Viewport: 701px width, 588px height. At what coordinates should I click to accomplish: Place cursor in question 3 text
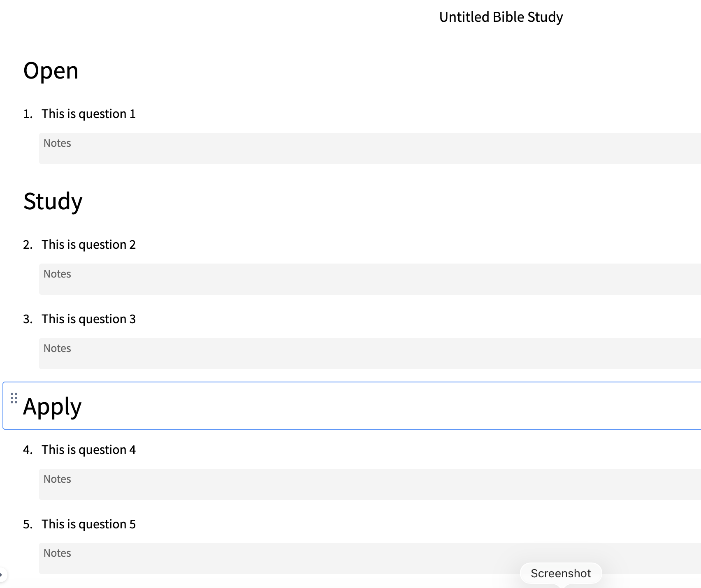point(88,319)
